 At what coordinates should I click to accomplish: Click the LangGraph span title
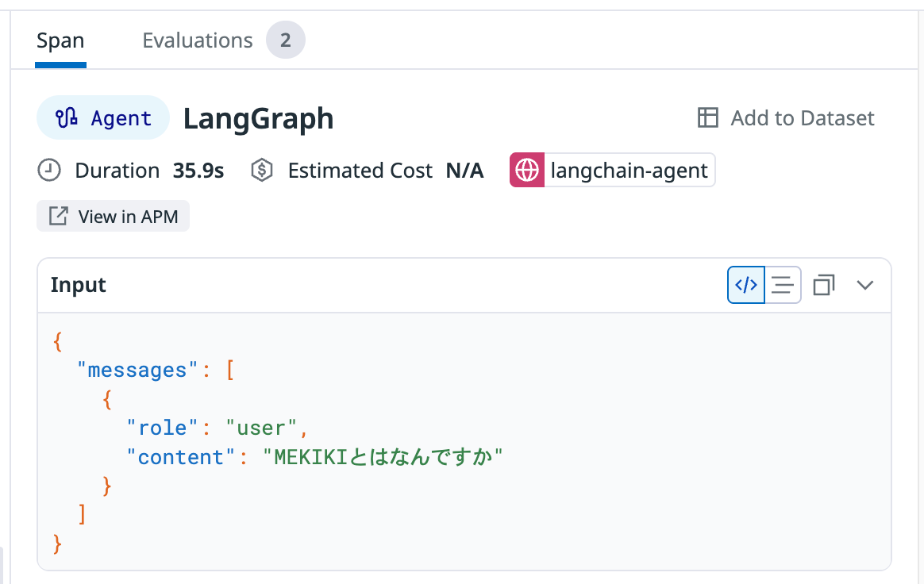(258, 118)
